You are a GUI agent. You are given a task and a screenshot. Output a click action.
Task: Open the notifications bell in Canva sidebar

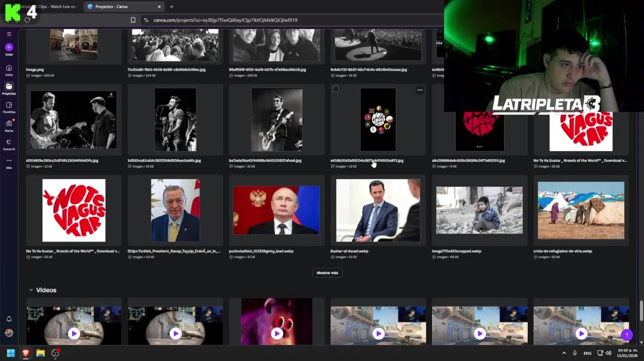click(9, 319)
